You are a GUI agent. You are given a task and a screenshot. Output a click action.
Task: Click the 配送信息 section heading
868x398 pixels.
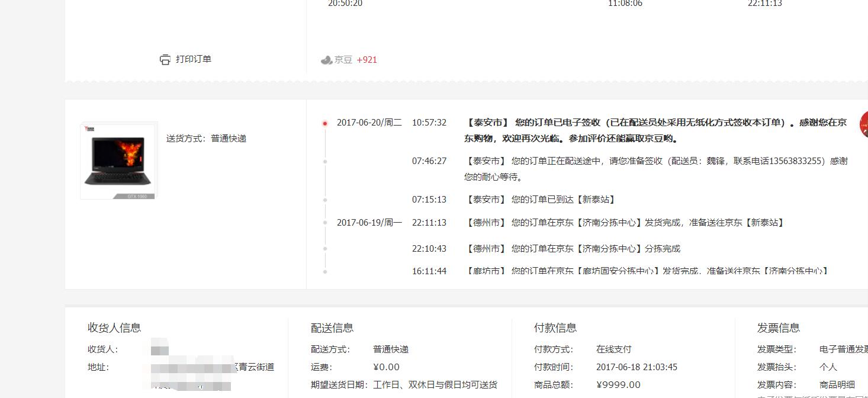pyautogui.click(x=332, y=328)
